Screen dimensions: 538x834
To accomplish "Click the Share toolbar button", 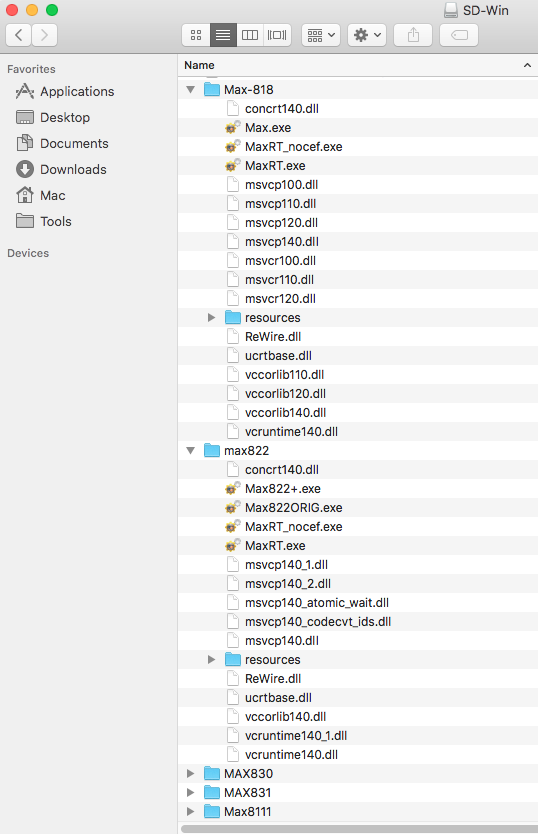I will pyautogui.click(x=413, y=35).
